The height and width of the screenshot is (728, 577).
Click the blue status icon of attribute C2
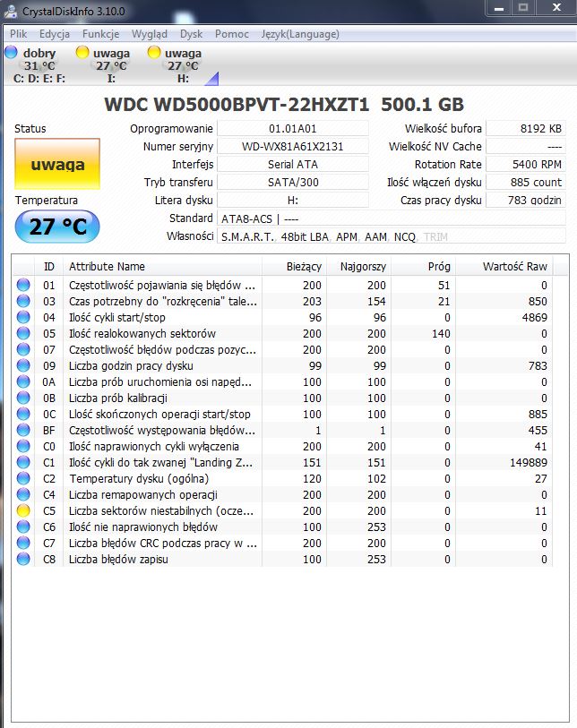pyautogui.click(x=23, y=478)
